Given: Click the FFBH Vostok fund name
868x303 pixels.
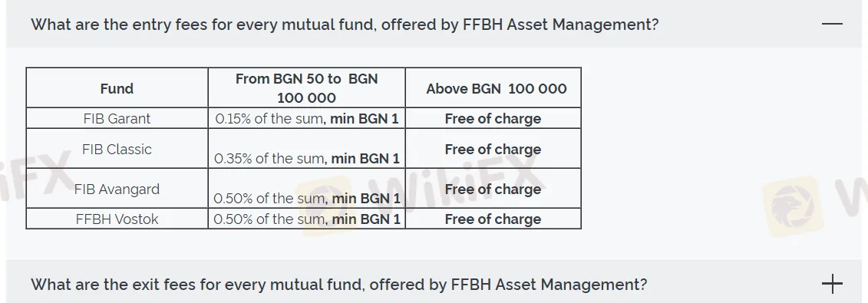Looking at the screenshot, I should pos(117,219).
